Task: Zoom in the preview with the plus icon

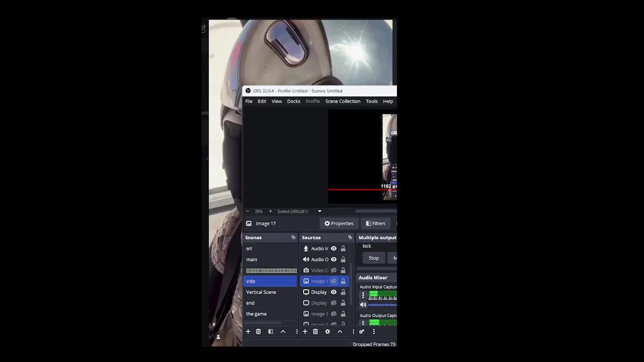Action: coord(270,211)
